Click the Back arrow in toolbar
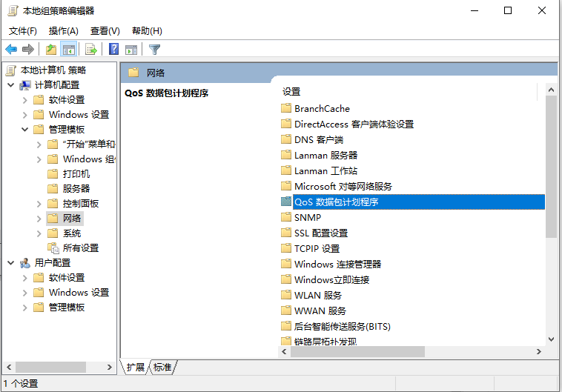This screenshot has width=562, height=392. 11,50
